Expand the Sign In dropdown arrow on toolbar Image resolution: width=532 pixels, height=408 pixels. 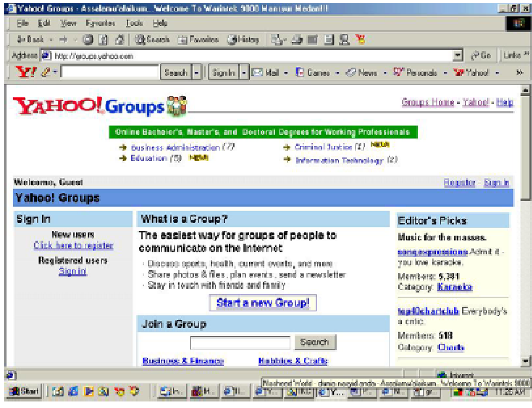click(x=244, y=72)
